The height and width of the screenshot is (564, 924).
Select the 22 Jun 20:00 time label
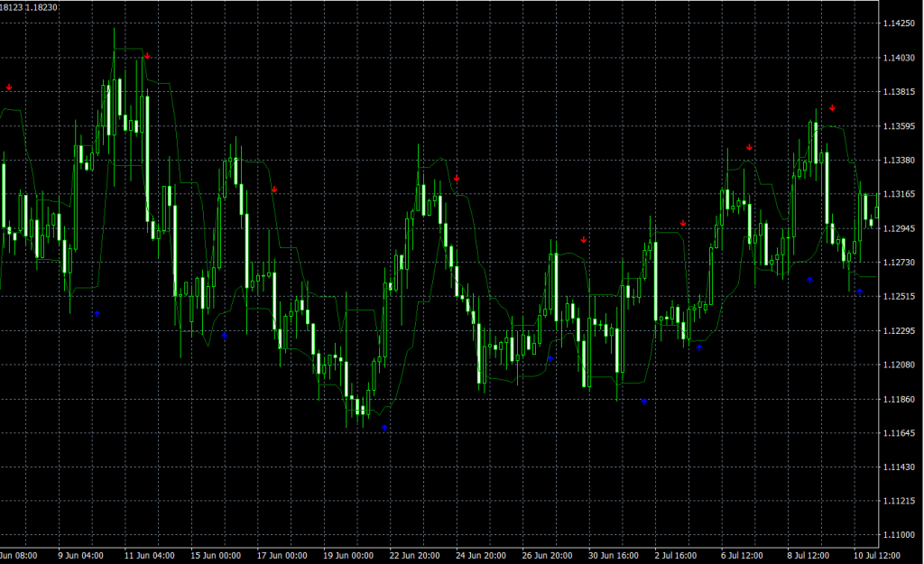pyautogui.click(x=415, y=555)
